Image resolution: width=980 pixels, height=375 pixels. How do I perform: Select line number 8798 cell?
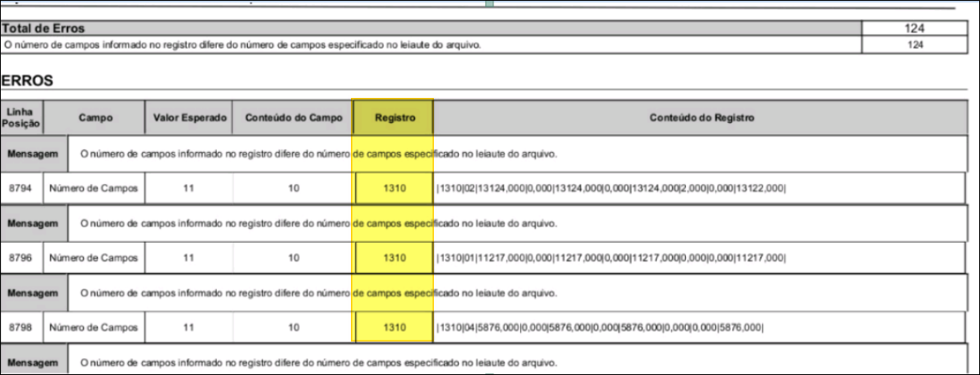point(21,326)
